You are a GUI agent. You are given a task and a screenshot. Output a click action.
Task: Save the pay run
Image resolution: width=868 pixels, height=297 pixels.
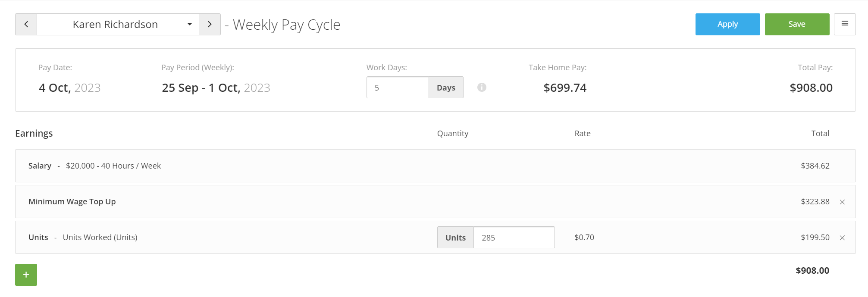click(797, 24)
